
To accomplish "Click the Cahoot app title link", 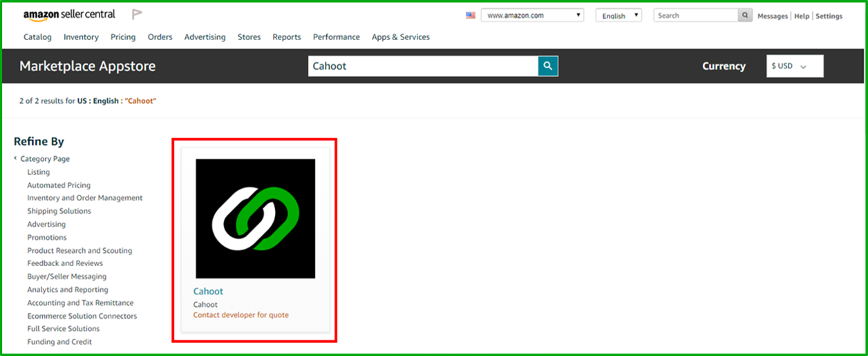I will pos(208,291).
